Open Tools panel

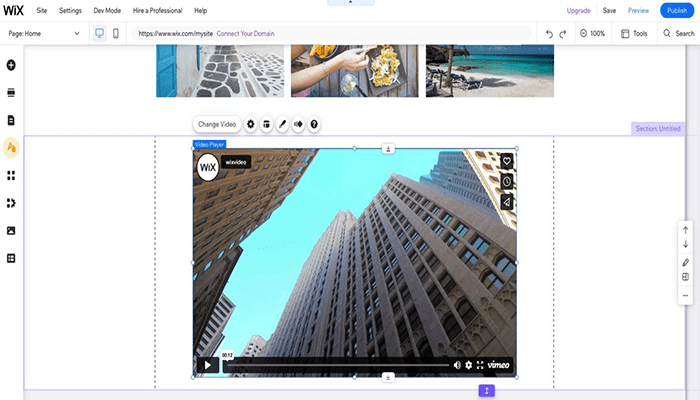coord(634,33)
